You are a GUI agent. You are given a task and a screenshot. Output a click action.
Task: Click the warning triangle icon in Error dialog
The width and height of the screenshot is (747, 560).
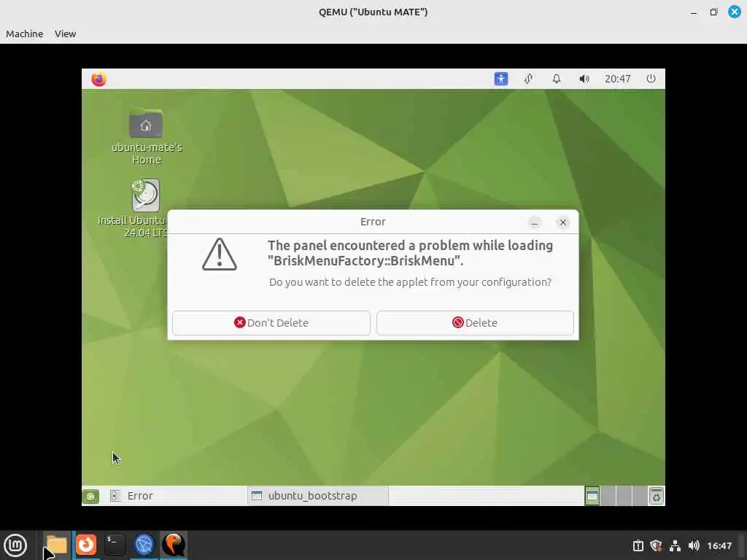coord(219,254)
